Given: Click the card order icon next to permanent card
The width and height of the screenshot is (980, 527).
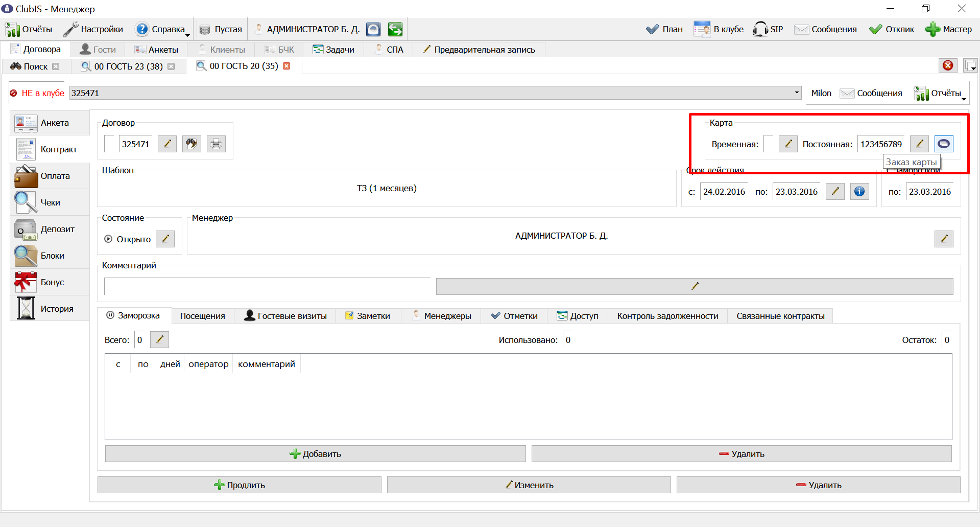Looking at the screenshot, I should pyautogui.click(x=944, y=144).
